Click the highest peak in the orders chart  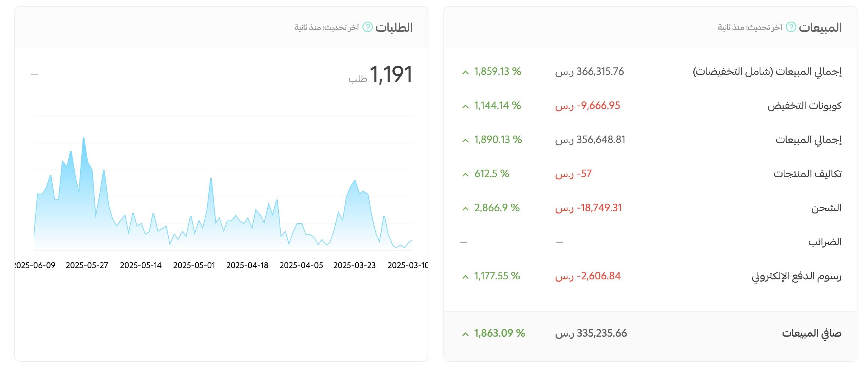(x=84, y=139)
